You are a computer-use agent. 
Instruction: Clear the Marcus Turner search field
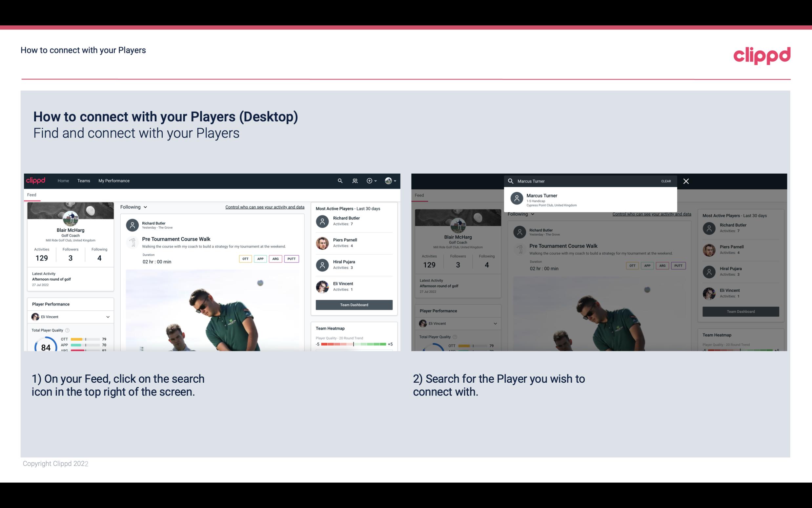[x=666, y=181]
